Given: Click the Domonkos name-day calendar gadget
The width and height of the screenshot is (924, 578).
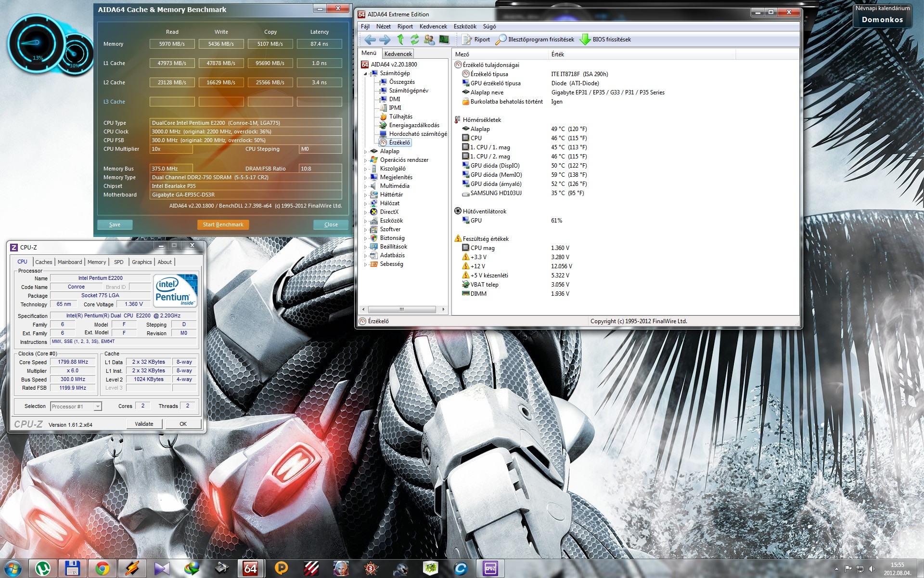Looking at the screenshot, I should (882, 15).
